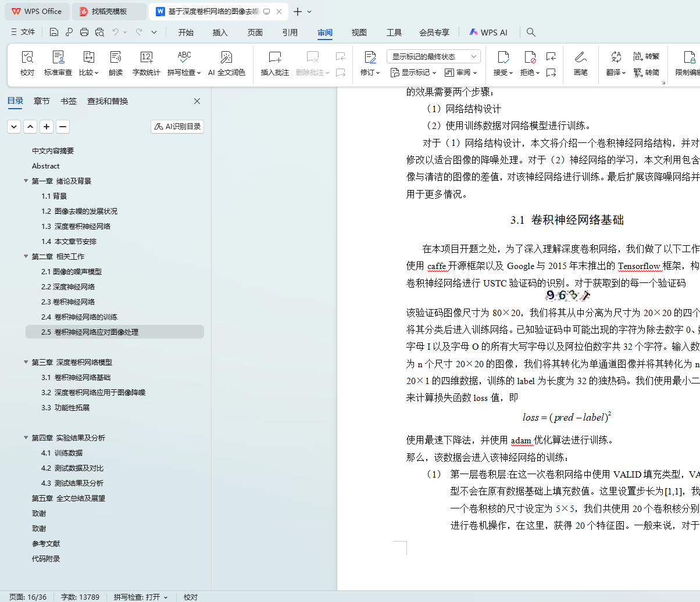Click the plus icon to add outline heading

coord(47,127)
